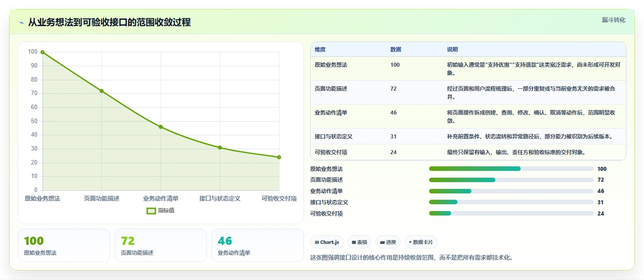Click the footer note 这张图强调接口设计的核心作用
Viewport: 644px width, 280px height.
pyautogui.click(x=411, y=258)
